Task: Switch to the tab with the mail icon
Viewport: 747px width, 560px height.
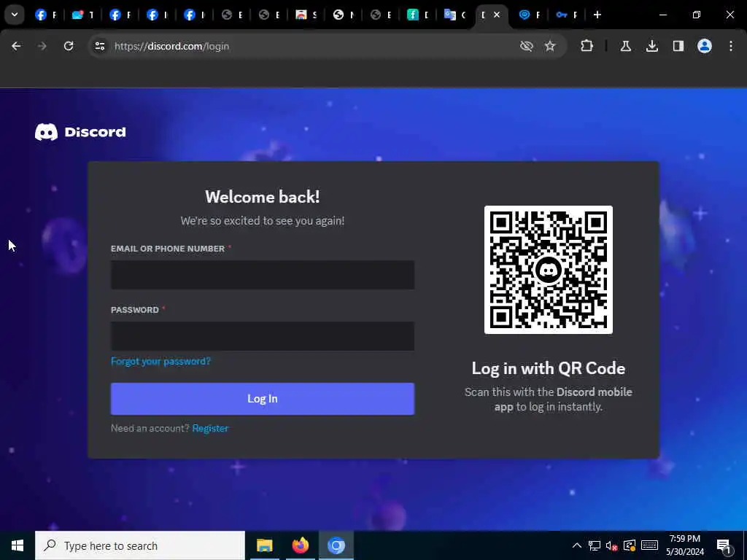Action: tap(83, 15)
